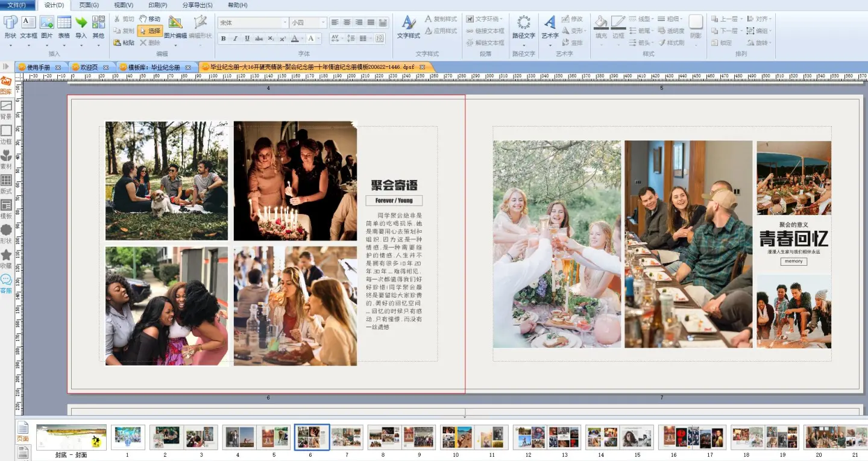Select the page 10 thumbnail
This screenshot has height=461, width=868.
[456, 437]
